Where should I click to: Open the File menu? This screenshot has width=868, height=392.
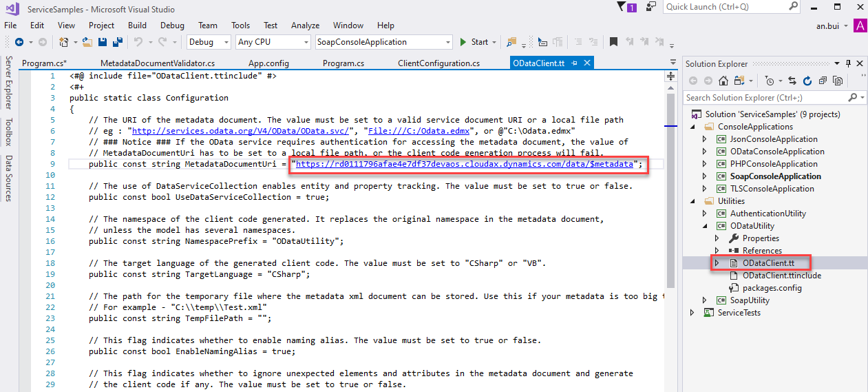(10, 25)
